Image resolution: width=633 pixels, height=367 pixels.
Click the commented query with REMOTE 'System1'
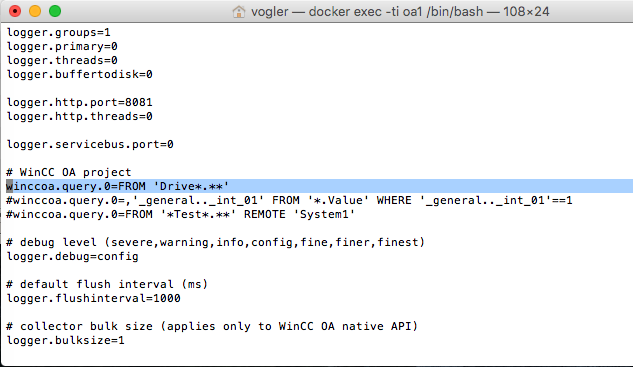click(x=180, y=214)
